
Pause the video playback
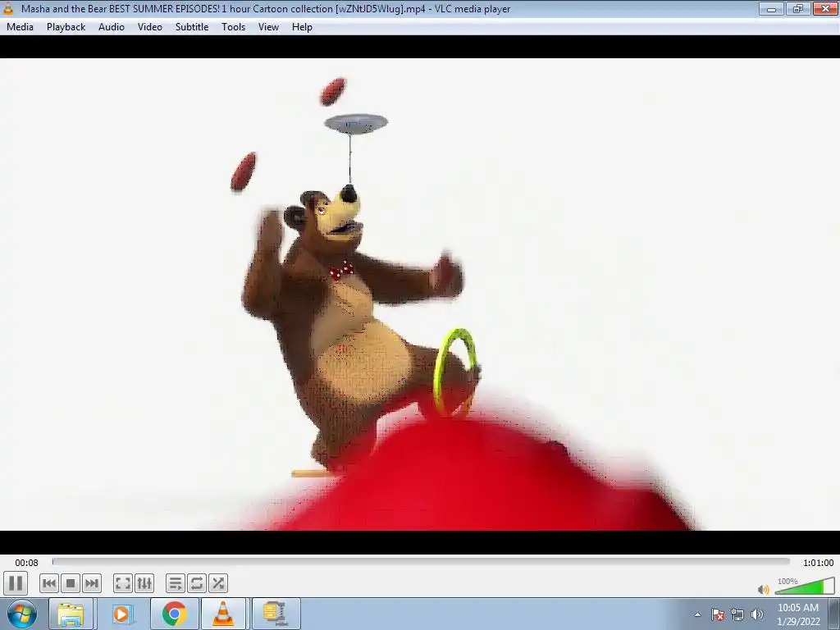point(16,583)
